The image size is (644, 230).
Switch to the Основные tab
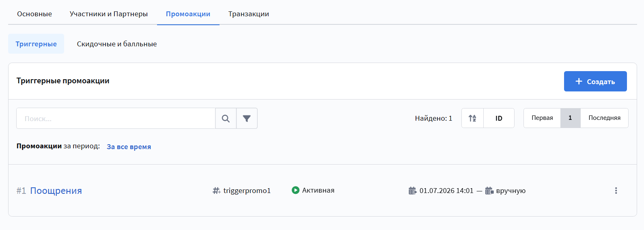[x=34, y=14]
